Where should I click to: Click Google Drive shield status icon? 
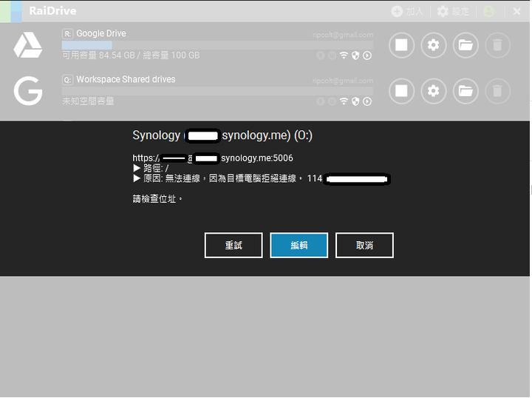tap(355, 55)
